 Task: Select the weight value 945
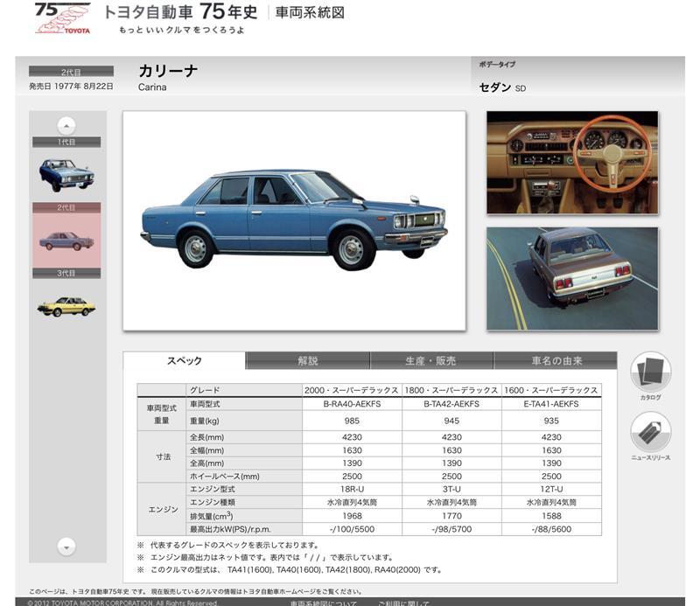451,421
